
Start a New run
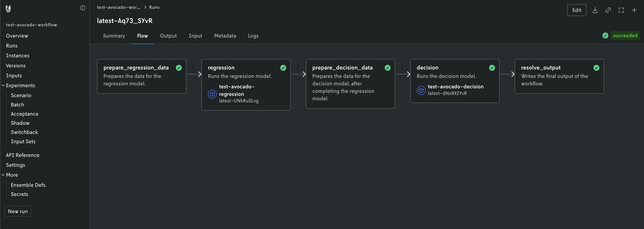[18, 211]
